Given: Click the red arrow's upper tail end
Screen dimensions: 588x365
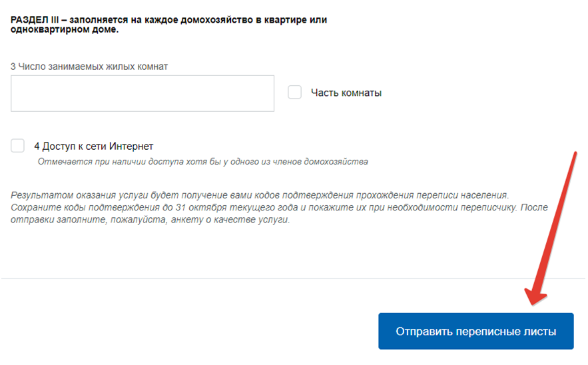Looking at the screenshot, I should point(572,155).
